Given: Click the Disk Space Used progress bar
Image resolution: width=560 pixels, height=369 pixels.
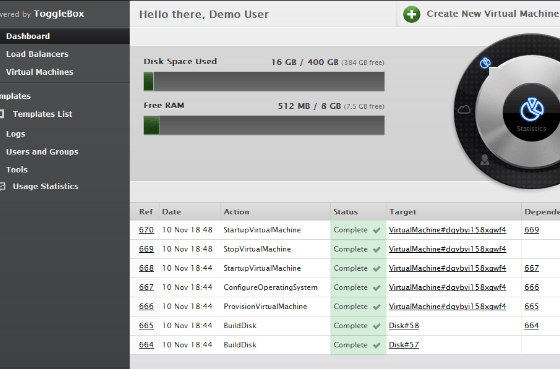Looking at the screenshot, I should point(264,81).
